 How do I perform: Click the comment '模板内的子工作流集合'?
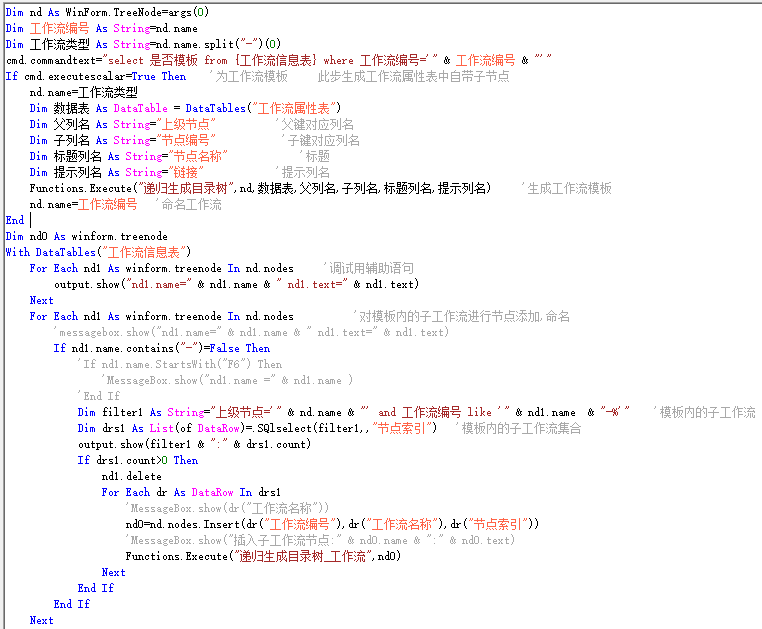pyautogui.click(x=518, y=428)
